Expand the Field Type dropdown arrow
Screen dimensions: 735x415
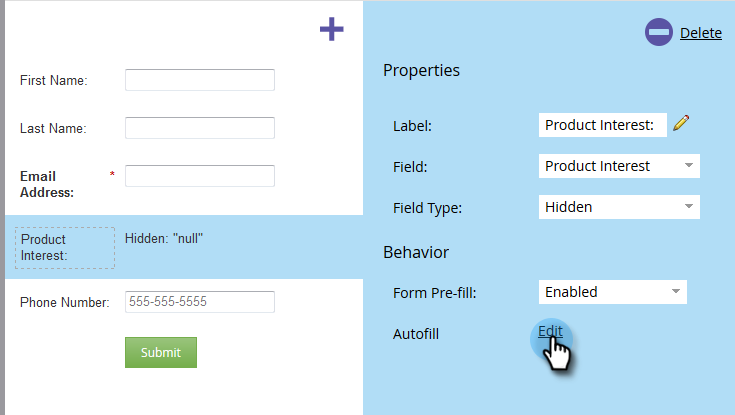(688, 206)
